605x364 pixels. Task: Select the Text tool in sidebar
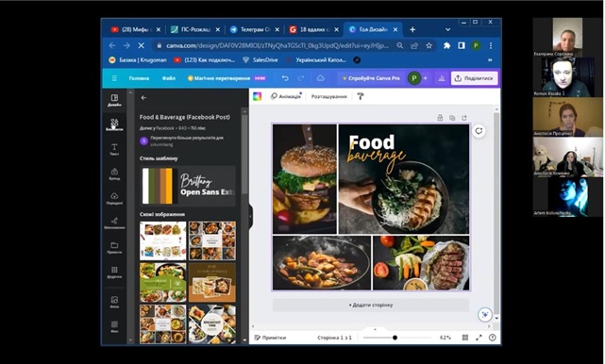tap(114, 150)
